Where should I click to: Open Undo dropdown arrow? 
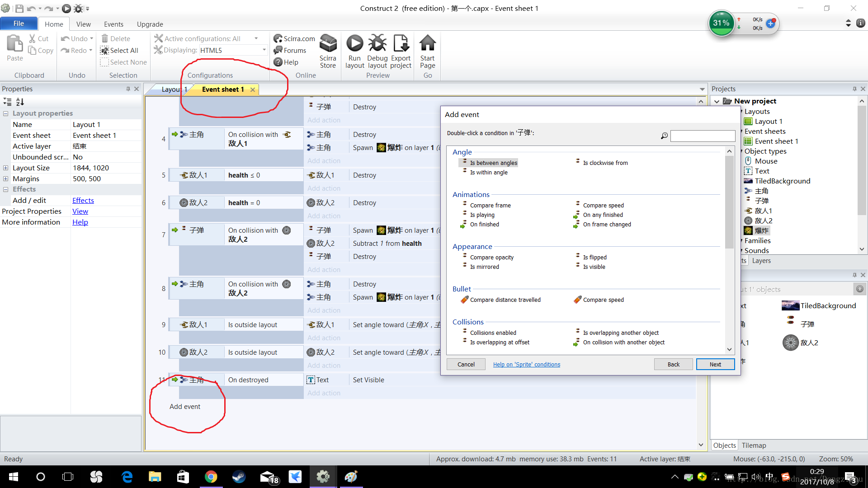tap(91, 38)
